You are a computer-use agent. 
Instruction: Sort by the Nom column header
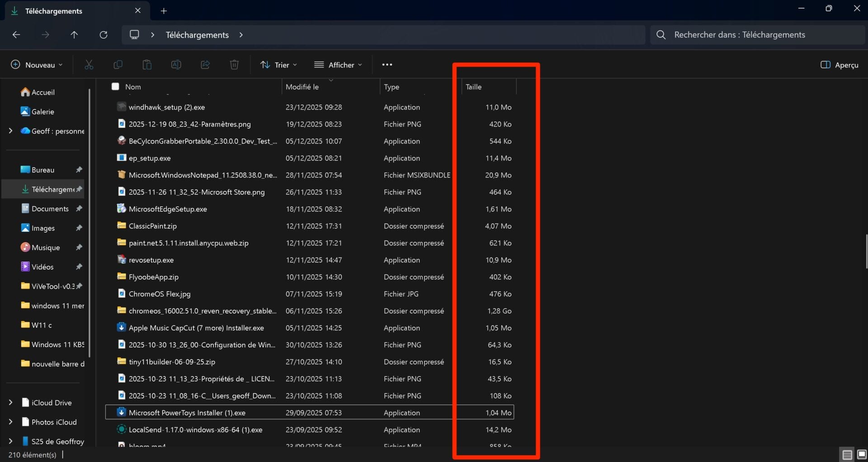(133, 87)
